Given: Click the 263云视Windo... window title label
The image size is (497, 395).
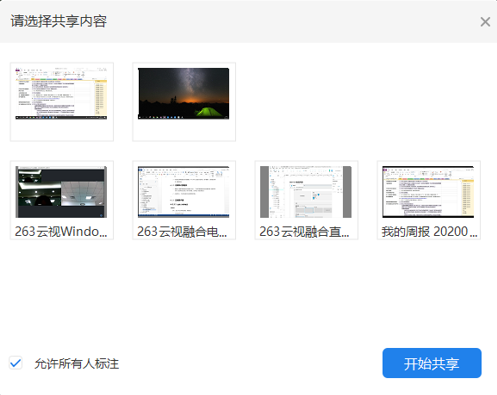Looking at the screenshot, I should 61,232.
